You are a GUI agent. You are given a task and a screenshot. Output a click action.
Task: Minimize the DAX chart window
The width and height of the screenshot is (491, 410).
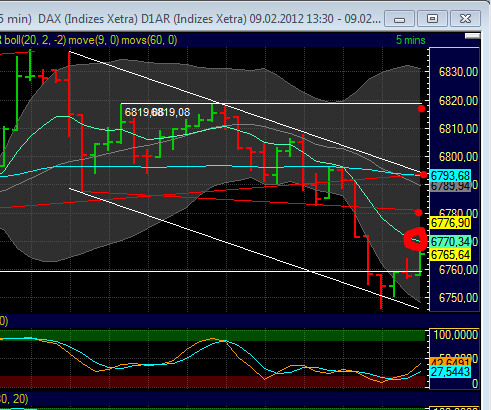tap(399, 19)
